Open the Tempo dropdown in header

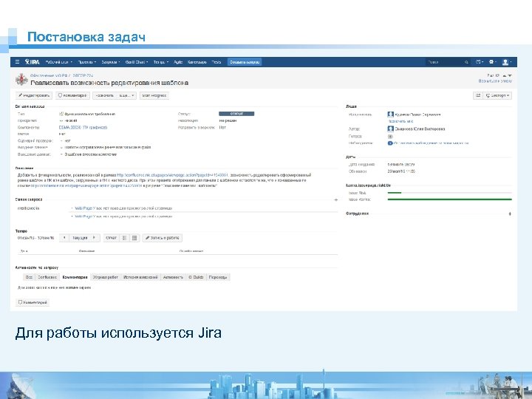[x=161, y=62]
